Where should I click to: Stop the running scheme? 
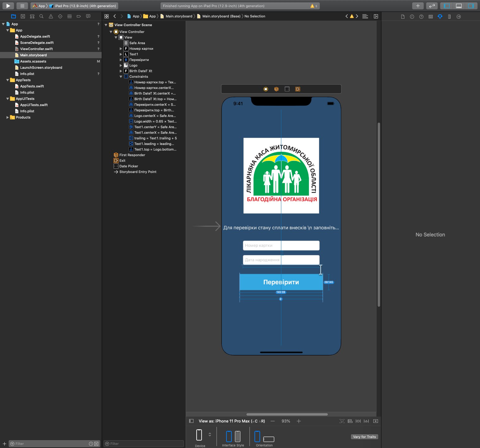[22, 6]
